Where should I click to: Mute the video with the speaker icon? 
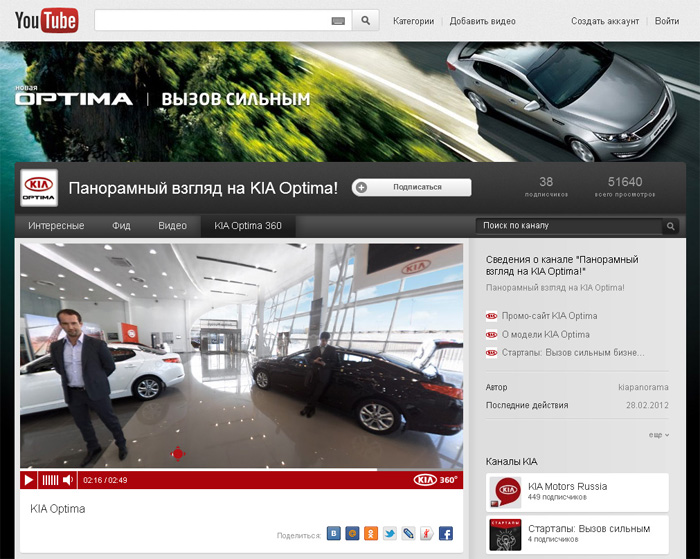click(68, 480)
